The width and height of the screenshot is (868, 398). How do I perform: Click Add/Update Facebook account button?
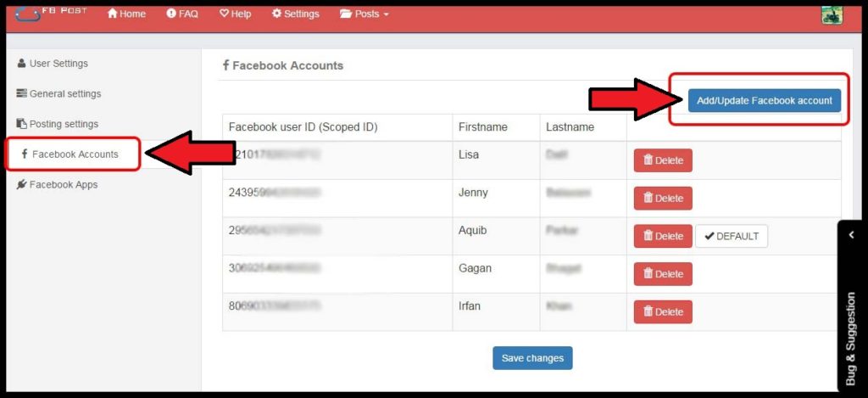[x=764, y=100]
